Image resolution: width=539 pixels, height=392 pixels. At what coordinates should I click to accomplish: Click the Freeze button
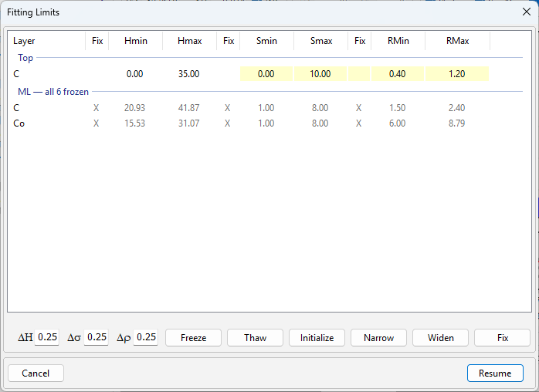193,338
